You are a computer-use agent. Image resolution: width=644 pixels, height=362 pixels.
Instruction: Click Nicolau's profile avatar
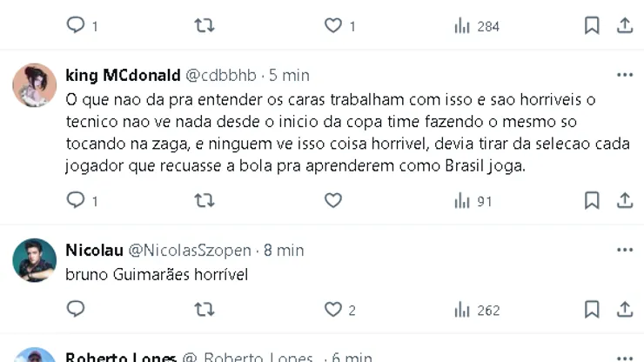35,259
